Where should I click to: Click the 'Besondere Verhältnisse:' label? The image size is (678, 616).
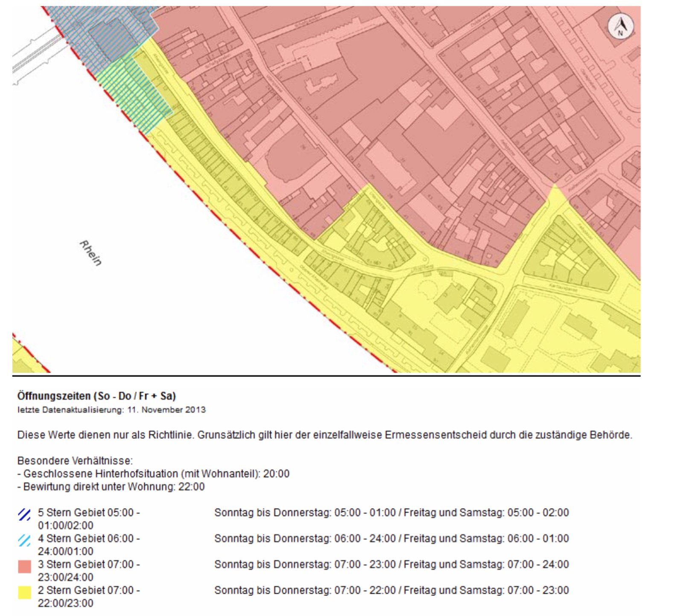point(75,461)
